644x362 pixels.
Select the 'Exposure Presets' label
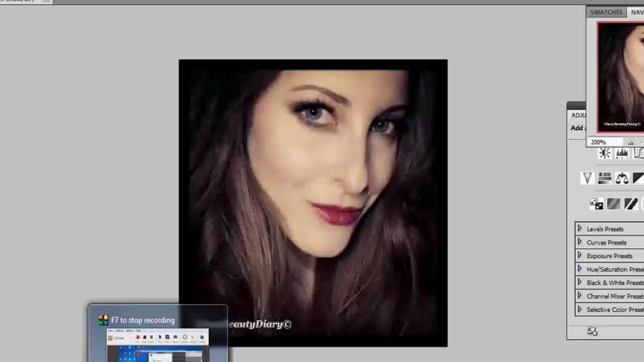[609, 256]
